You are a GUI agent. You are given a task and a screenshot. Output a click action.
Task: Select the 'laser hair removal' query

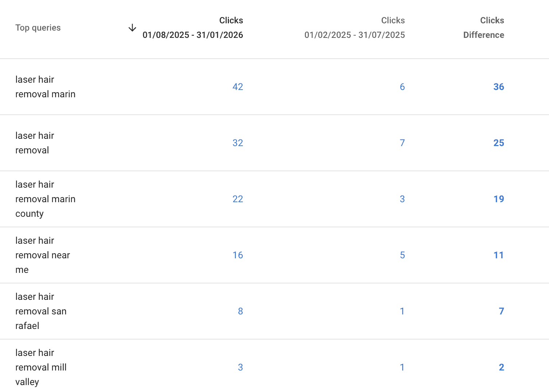(x=35, y=143)
